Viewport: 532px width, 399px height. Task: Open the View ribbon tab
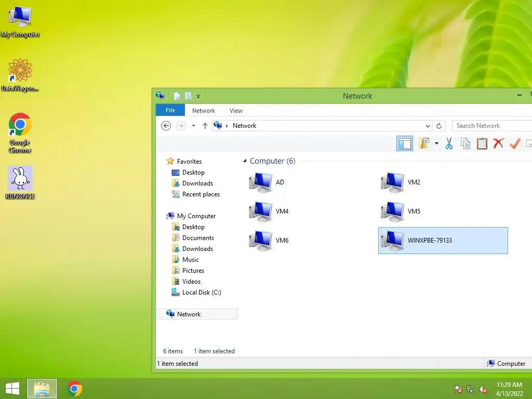pos(236,111)
